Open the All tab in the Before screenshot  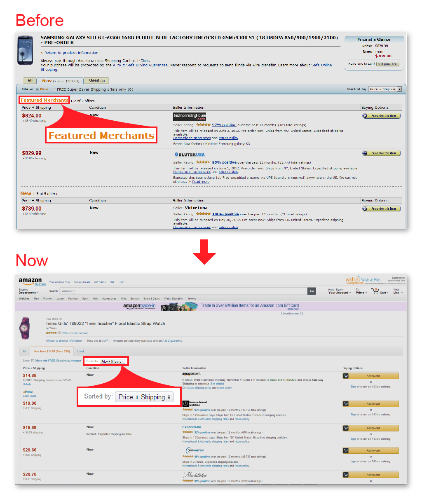pos(30,81)
